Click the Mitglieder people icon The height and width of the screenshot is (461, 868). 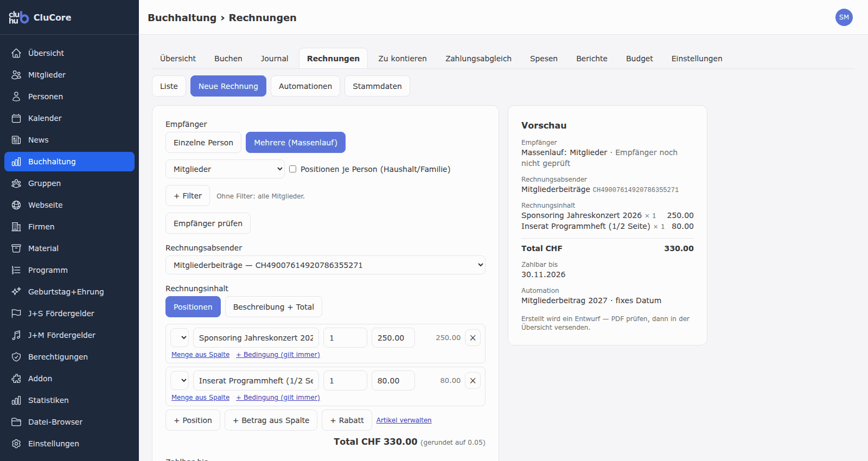click(x=16, y=75)
